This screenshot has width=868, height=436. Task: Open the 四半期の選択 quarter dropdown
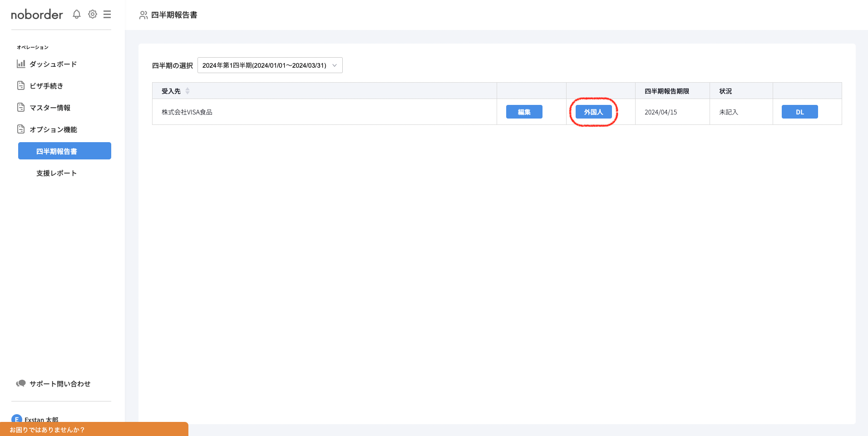[x=270, y=65]
